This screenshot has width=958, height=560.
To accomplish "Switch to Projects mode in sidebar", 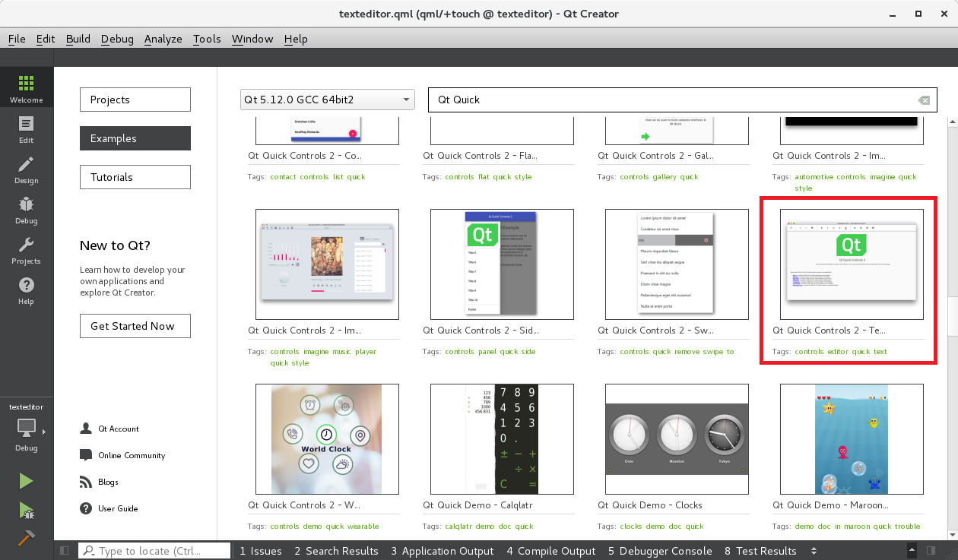I will pyautogui.click(x=26, y=249).
